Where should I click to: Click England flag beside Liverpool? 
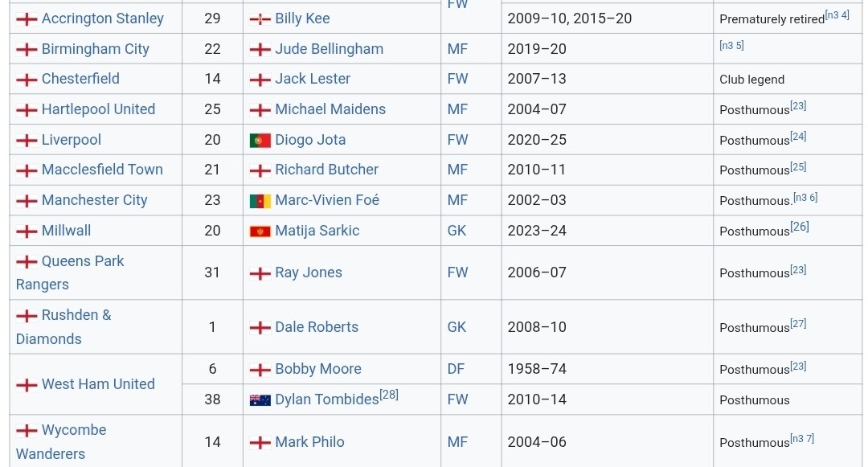27,140
